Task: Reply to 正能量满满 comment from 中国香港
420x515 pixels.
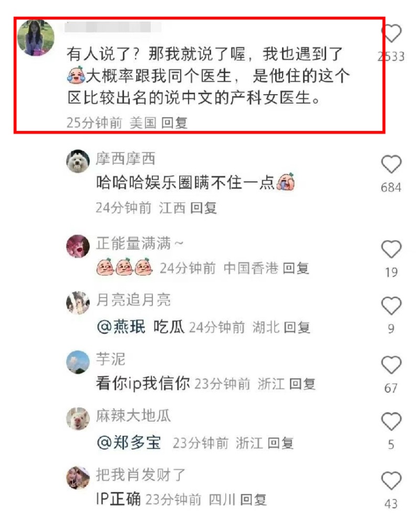Action: (x=296, y=269)
